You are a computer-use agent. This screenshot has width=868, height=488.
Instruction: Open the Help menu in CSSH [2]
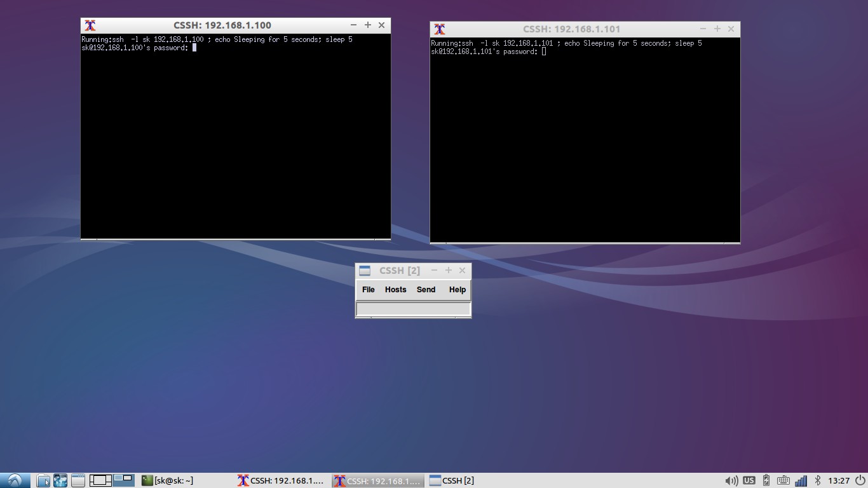(x=458, y=290)
